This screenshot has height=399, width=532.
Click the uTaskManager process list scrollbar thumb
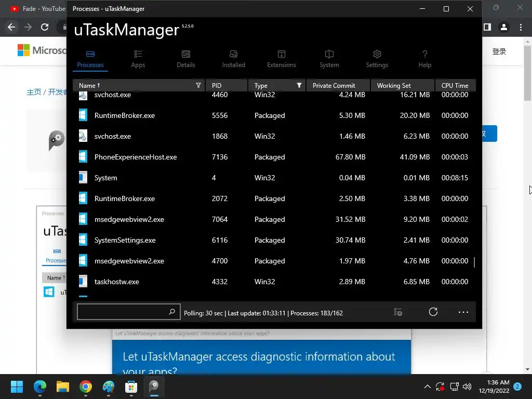[474, 262]
